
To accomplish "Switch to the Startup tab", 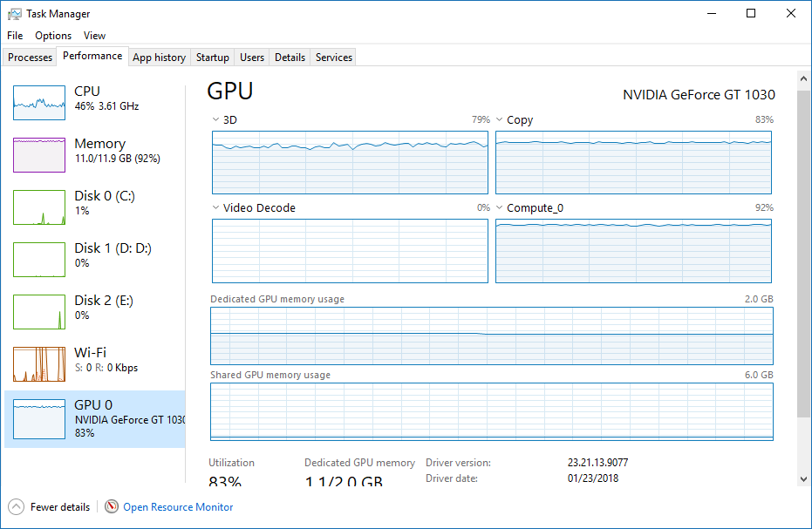I will (x=212, y=57).
